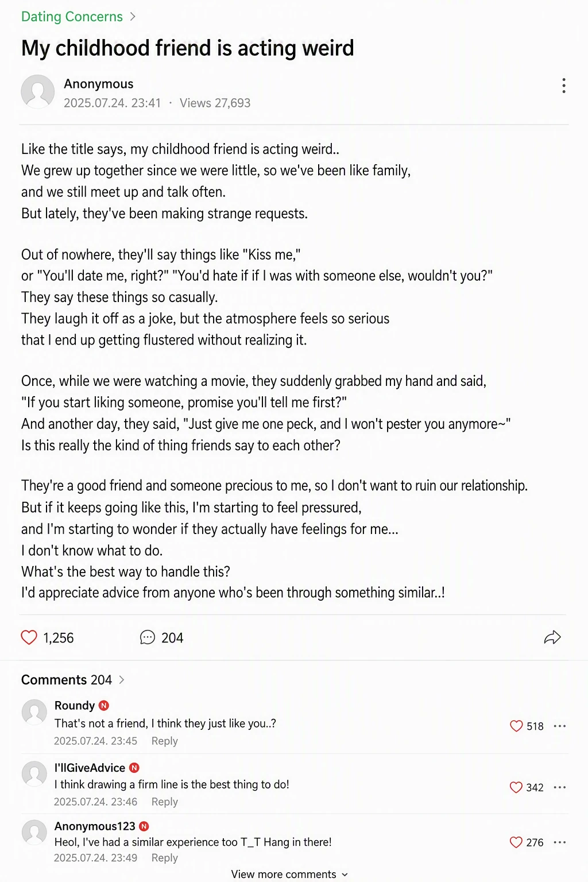
Task: Open more options on Anonymous123's comment
Action: point(560,842)
